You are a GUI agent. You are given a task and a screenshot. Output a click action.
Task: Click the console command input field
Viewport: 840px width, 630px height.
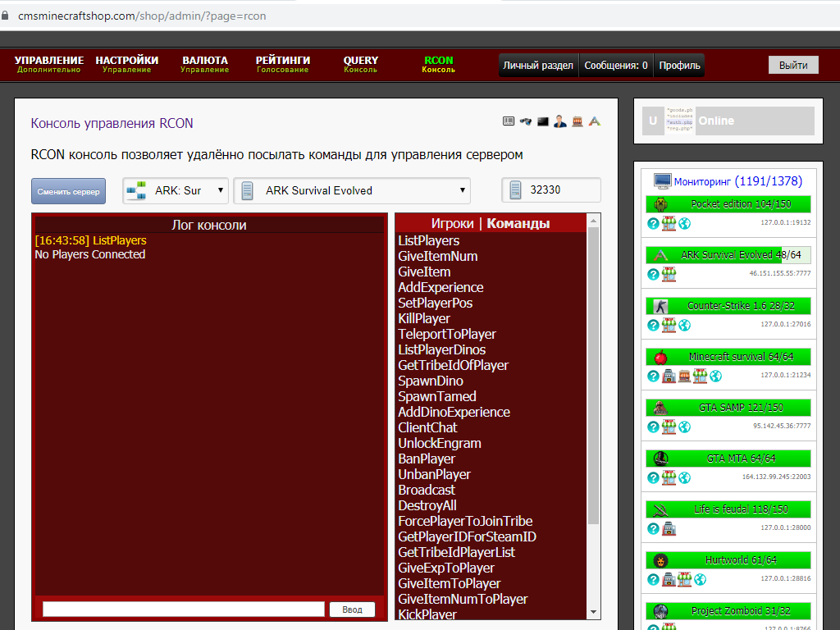[x=184, y=609]
